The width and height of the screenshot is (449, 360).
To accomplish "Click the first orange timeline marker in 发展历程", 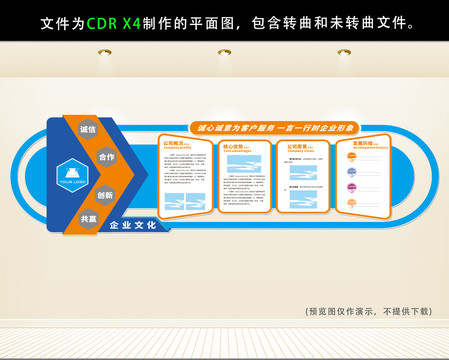I will pyautogui.click(x=352, y=156).
